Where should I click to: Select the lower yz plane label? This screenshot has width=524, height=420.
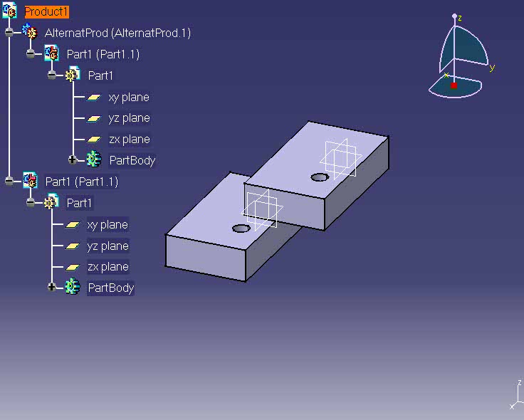click(108, 246)
